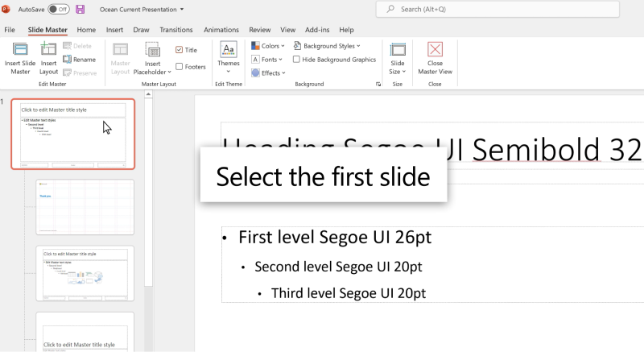Screen dimensions: 644x352
Task: Click the thumbnail pane scroll up arrow
Action: [x=148, y=94]
